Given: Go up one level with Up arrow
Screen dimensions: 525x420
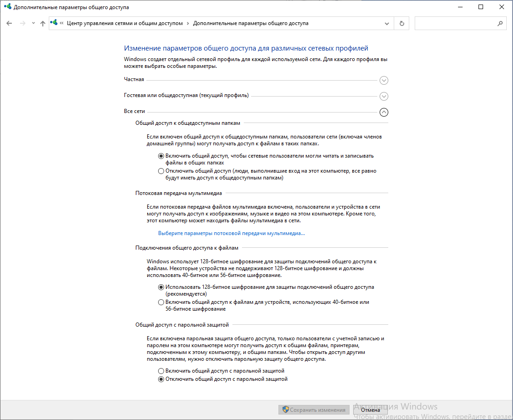Looking at the screenshot, I should (42, 23).
